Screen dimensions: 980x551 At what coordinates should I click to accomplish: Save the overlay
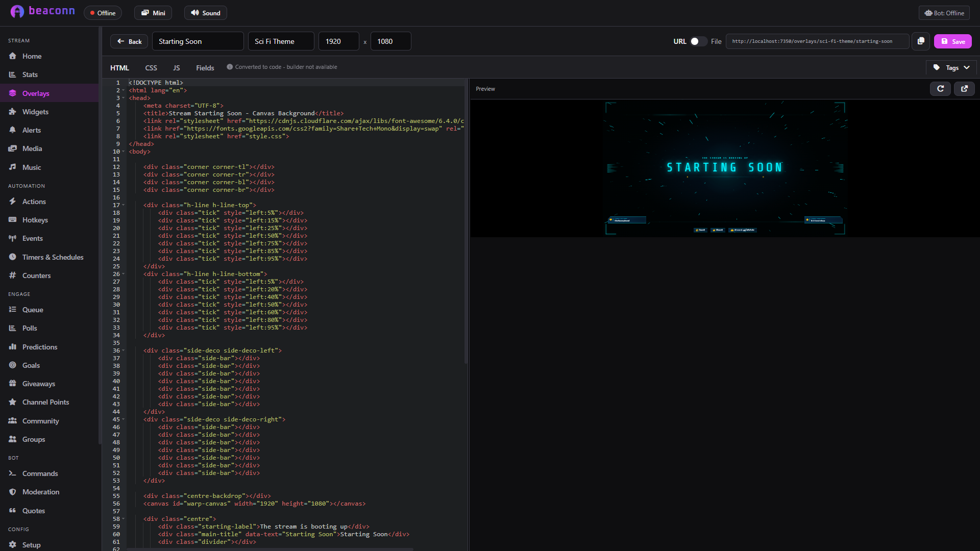coord(952,41)
